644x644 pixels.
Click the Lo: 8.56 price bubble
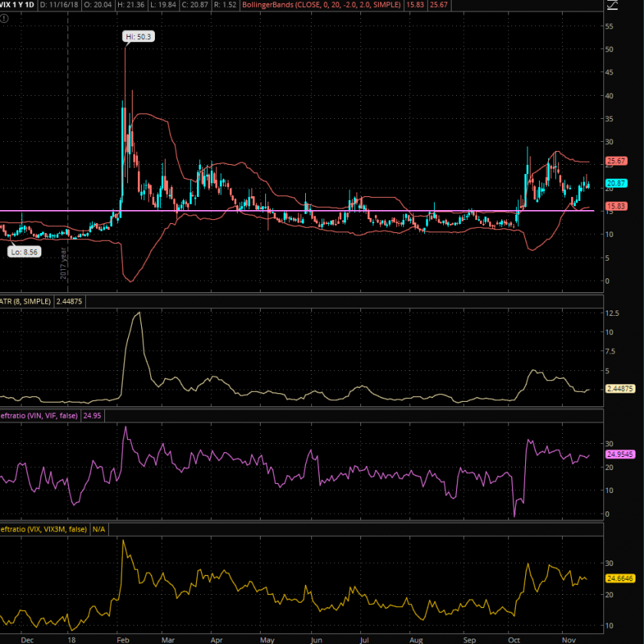click(x=23, y=251)
